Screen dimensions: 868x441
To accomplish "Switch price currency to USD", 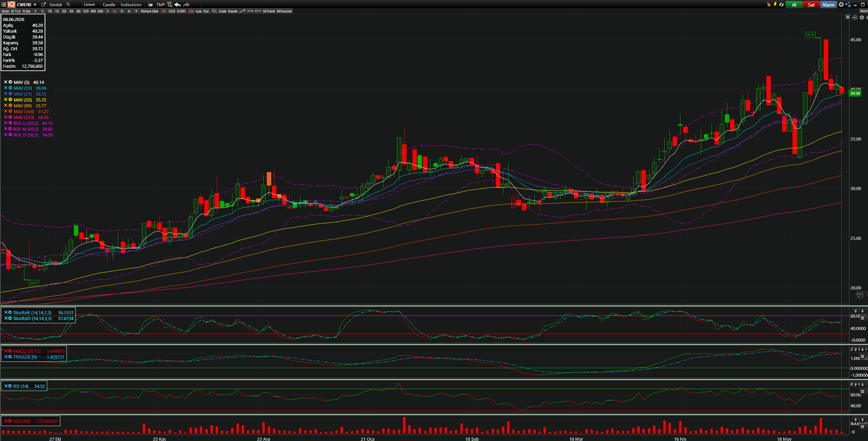I will (172, 11).
